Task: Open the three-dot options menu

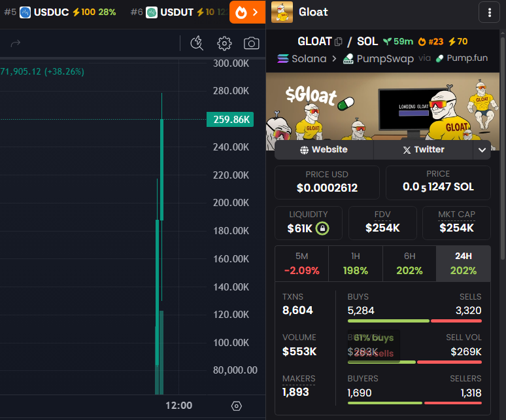Action: pos(490,12)
